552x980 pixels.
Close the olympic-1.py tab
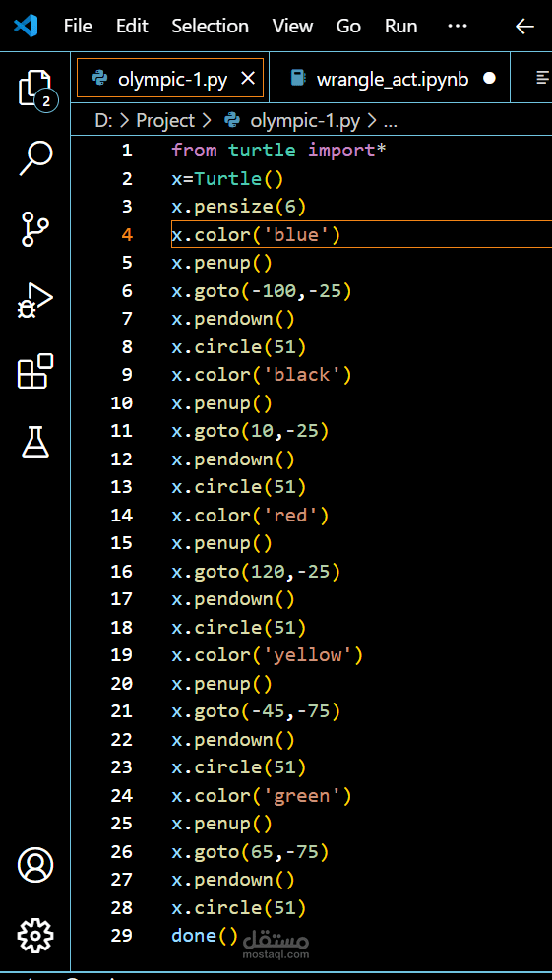click(248, 78)
